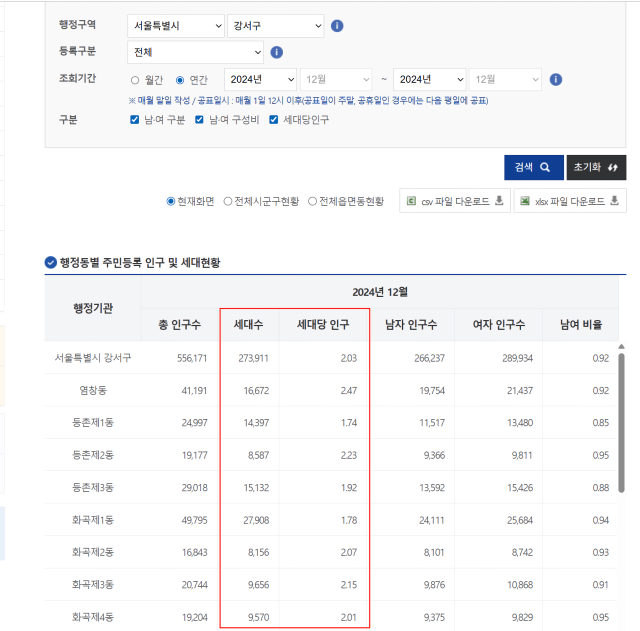This screenshot has width=640, height=631.
Task: Click the blue publication schedule notice text
Action: (x=309, y=101)
